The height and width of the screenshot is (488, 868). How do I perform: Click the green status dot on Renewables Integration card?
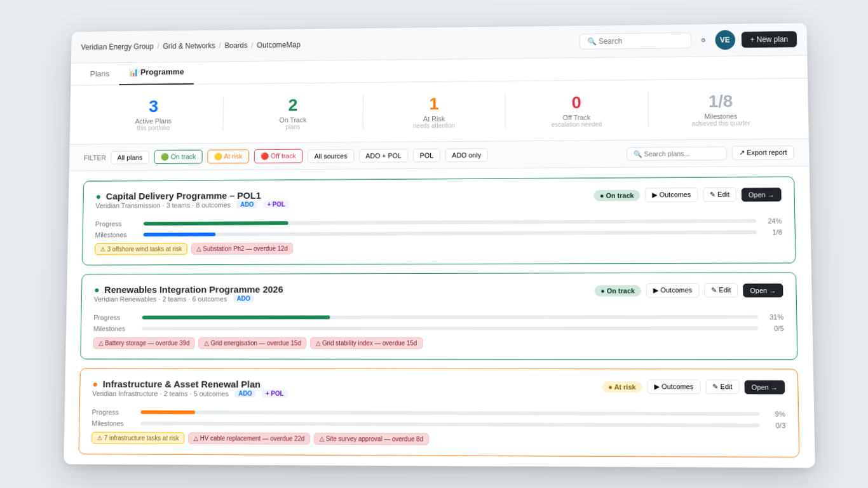point(97,289)
